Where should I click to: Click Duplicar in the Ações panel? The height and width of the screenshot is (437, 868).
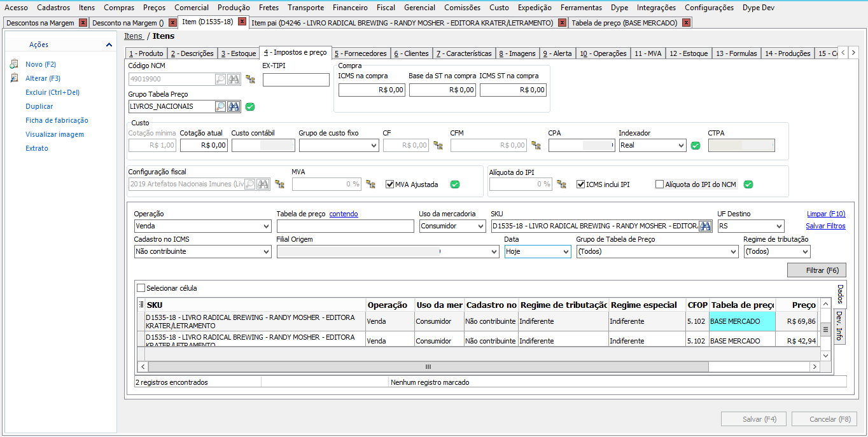39,106
